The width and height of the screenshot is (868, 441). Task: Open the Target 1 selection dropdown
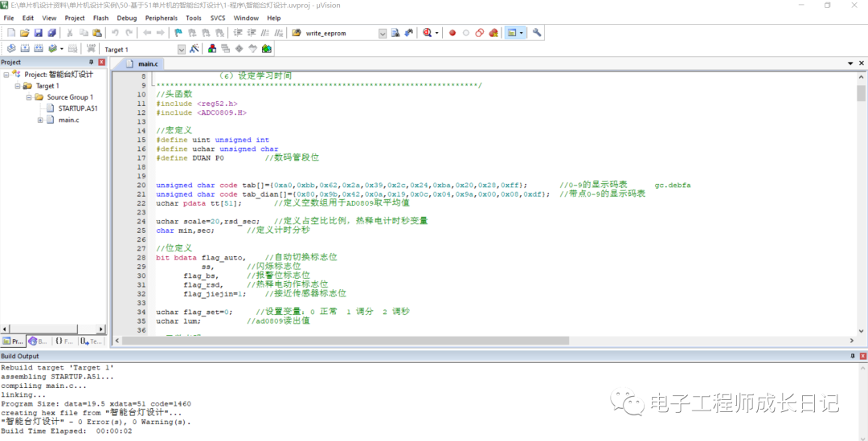click(x=182, y=49)
